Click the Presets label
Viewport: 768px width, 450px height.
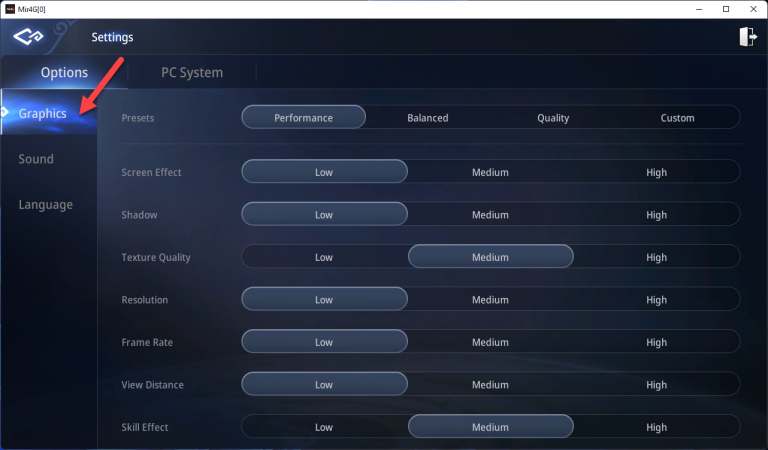coord(138,118)
